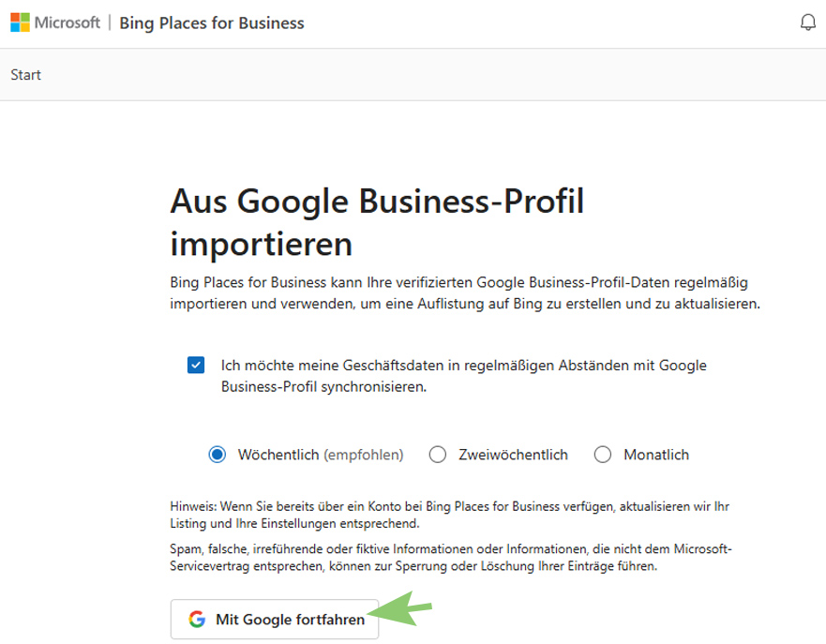The image size is (826, 644).
Task: Click the Monatlich option label
Action: (656, 455)
